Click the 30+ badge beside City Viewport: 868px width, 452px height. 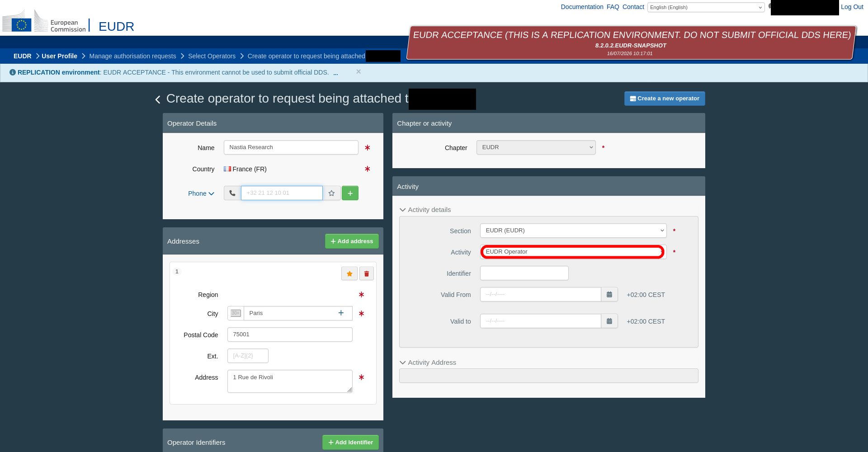[236, 313]
